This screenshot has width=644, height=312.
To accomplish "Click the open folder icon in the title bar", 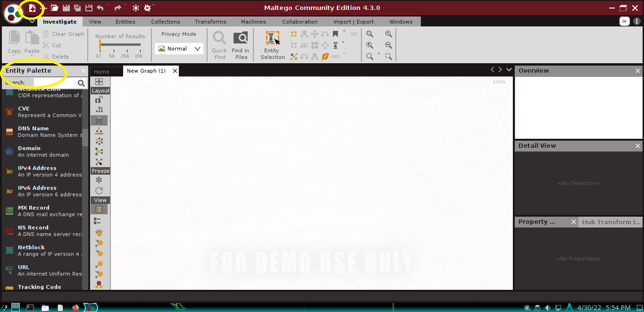I will (x=55, y=8).
